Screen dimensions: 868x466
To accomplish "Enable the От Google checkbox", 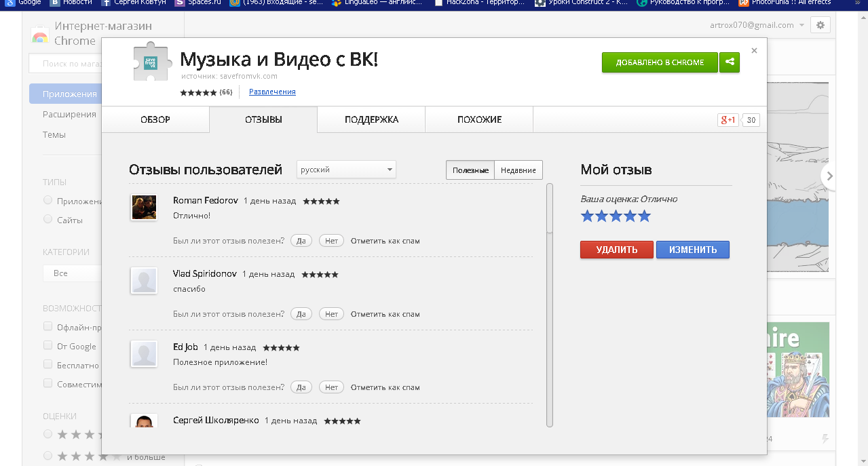I will pos(48,346).
